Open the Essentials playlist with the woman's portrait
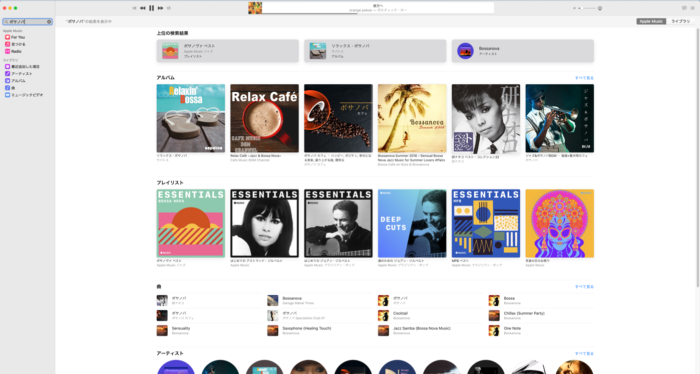The width and height of the screenshot is (700, 374). click(x=264, y=223)
